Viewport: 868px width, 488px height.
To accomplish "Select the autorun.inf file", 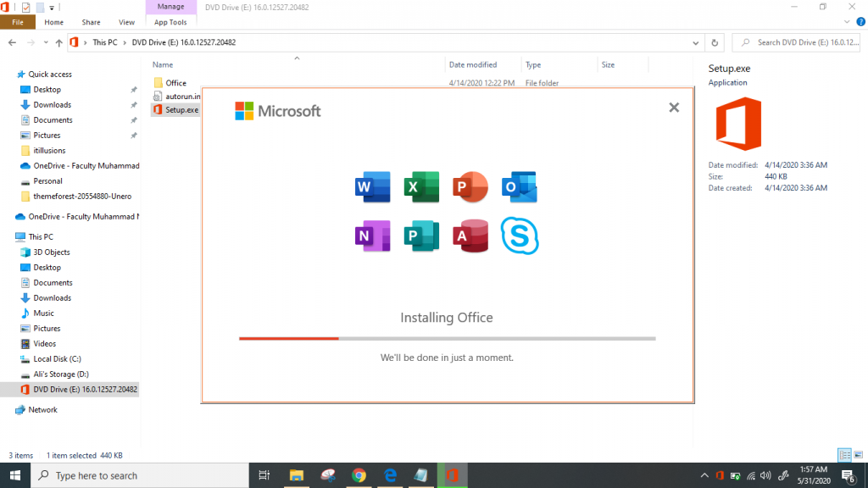I will [177, 97].
